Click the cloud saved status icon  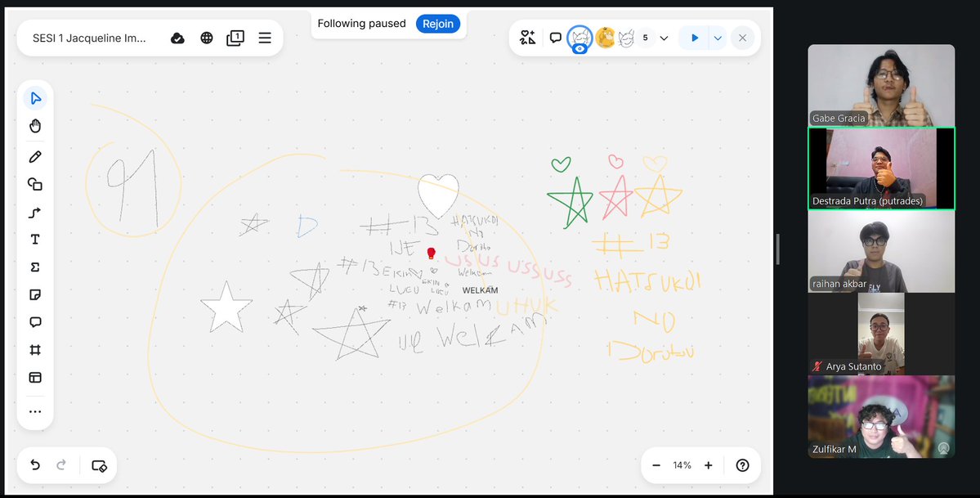[x=177, y=38]
